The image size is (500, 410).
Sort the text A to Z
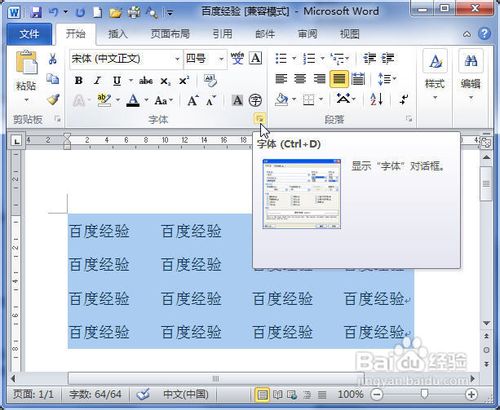376,99
